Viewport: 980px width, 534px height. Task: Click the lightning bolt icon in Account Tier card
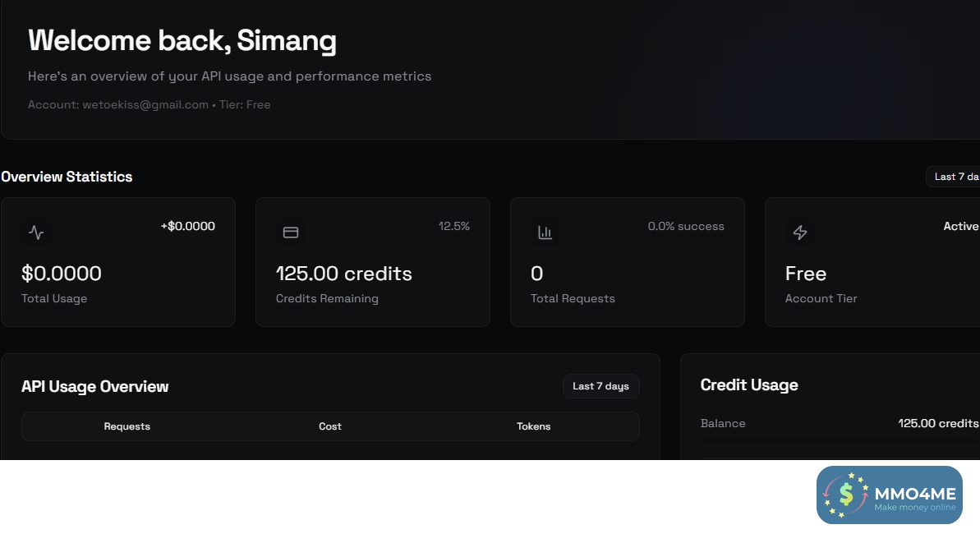click(x=800, y=232)
